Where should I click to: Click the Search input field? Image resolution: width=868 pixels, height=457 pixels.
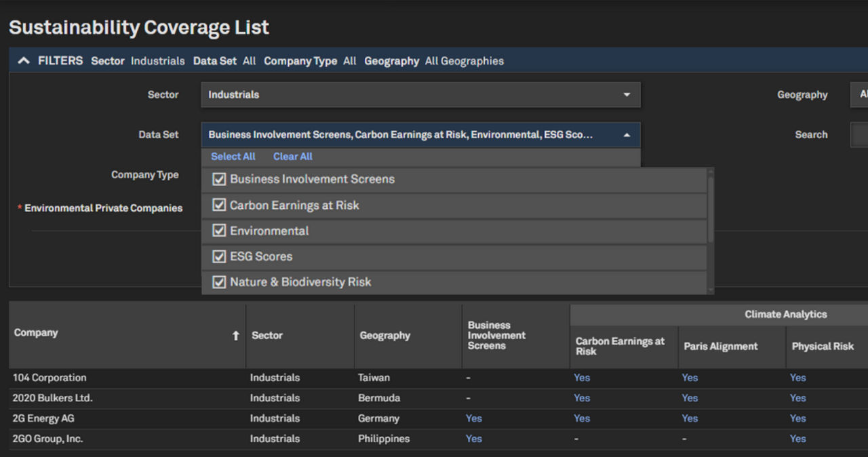click(859, 135)
